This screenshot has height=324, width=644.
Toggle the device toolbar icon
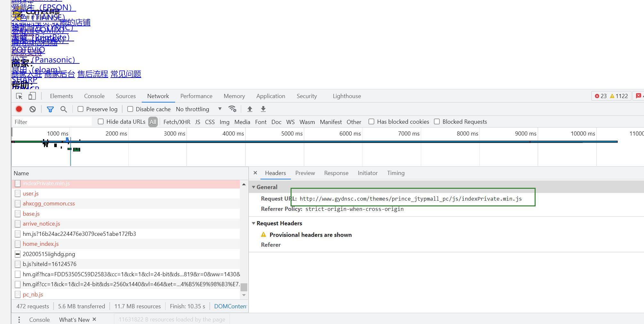click(32, 96)
